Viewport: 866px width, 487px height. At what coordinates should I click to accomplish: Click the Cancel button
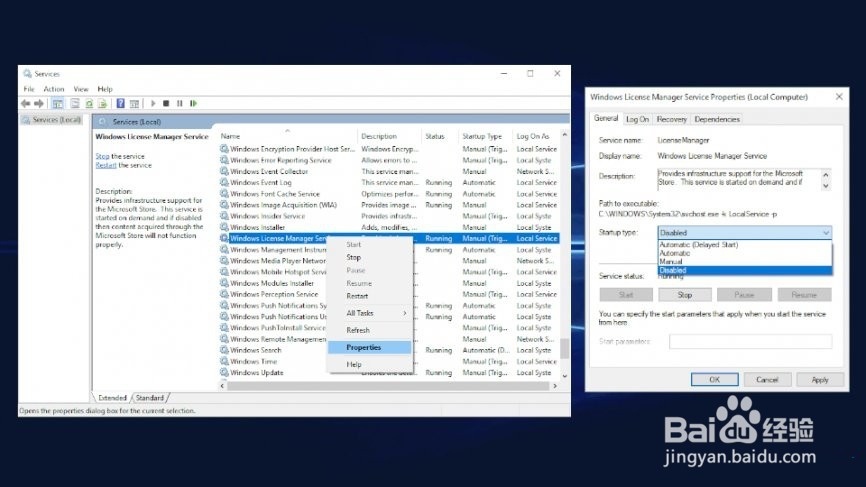(x=767, y=379)
